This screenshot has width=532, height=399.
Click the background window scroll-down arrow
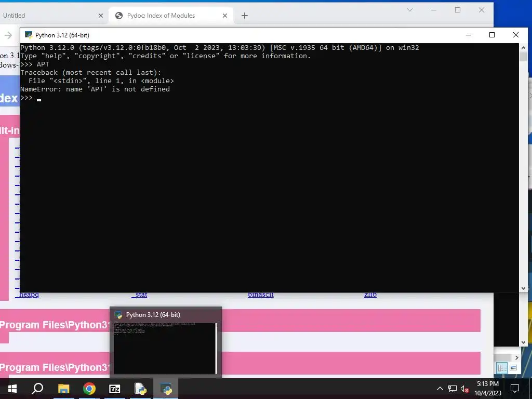(x=523, y=342)
